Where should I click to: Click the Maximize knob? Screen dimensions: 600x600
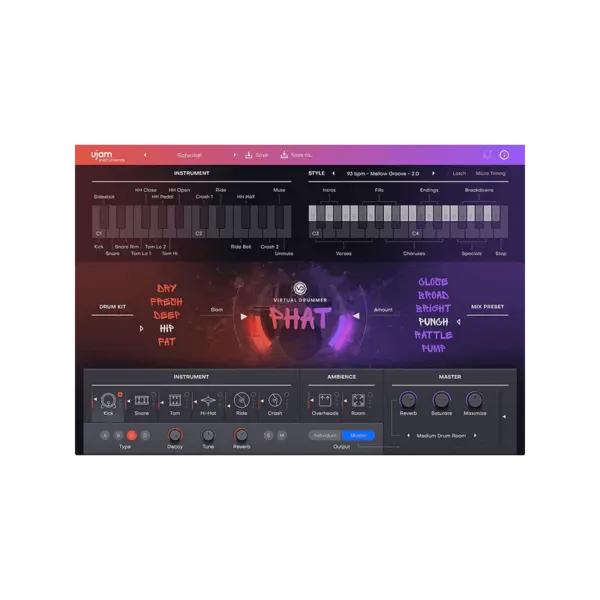474,400
